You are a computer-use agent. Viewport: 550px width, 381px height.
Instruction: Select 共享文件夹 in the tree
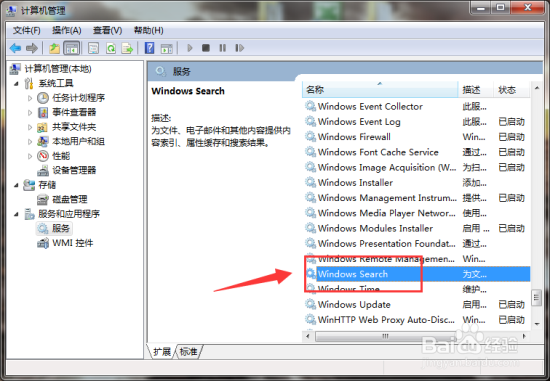[74, 127]
